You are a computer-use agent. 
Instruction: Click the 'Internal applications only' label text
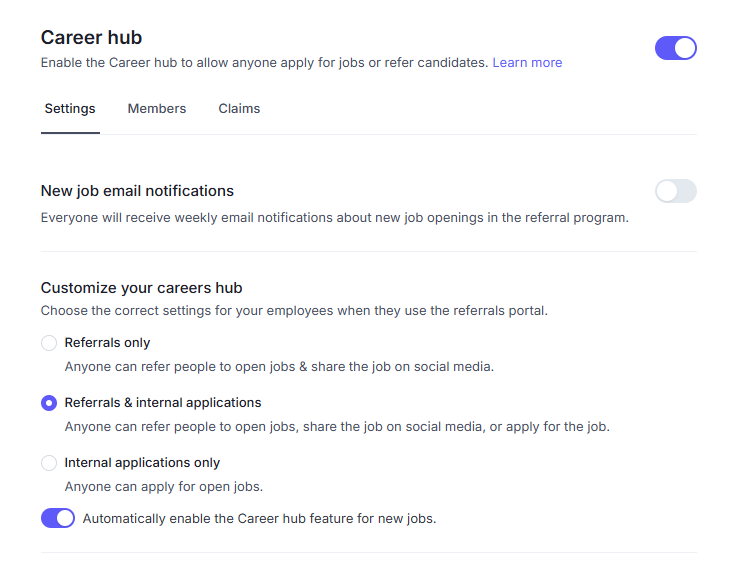point(142,463)
